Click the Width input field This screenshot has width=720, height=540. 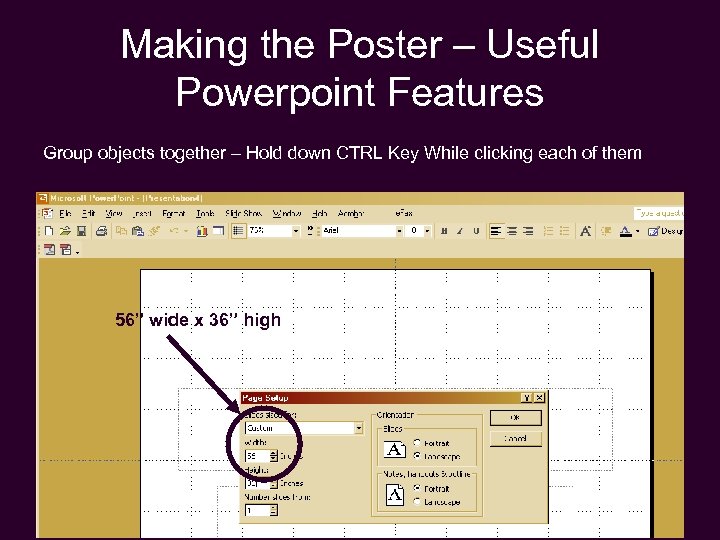point(257,456)
